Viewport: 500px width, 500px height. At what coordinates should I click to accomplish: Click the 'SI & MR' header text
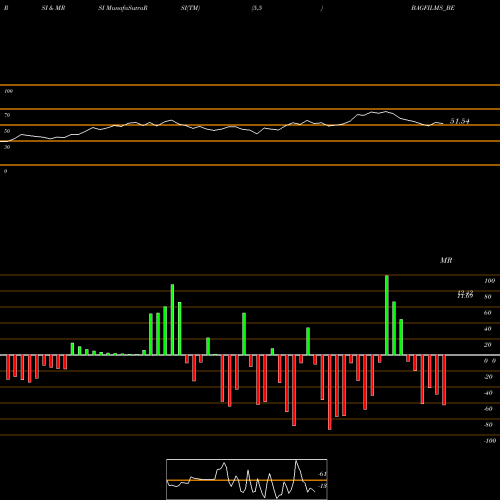(53, 8)
